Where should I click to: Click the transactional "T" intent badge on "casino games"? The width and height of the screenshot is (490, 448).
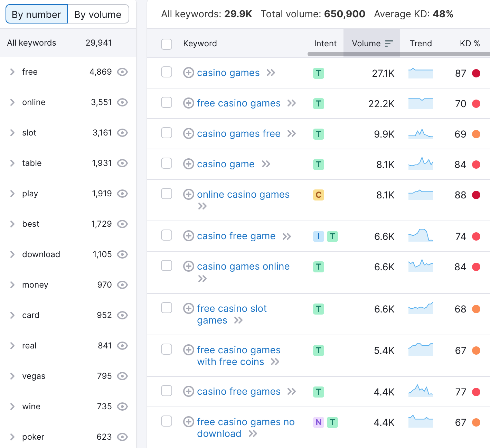(x=318, y=73)
